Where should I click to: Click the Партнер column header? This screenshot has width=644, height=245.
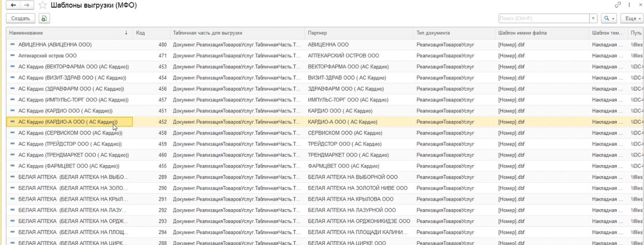357,33
